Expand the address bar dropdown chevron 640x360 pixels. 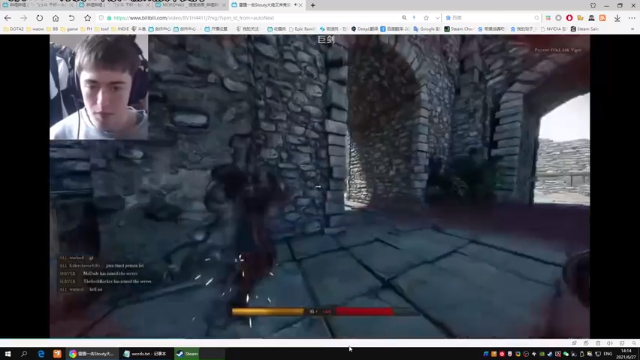437,18
